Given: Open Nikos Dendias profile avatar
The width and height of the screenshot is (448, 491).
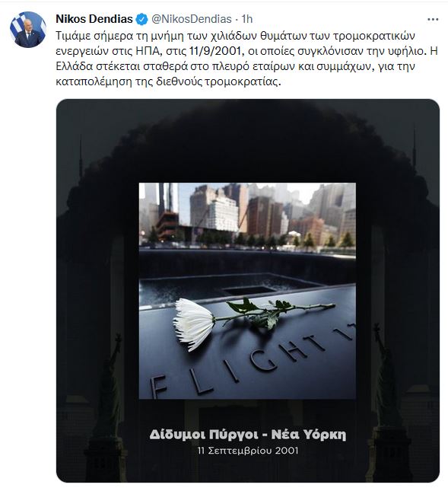Looking at the screenshot, I should click(28, 30).
